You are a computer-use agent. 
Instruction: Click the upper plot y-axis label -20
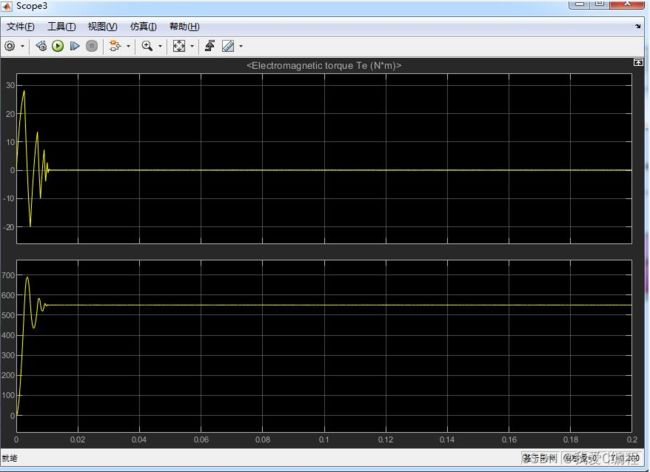point(9,227)
